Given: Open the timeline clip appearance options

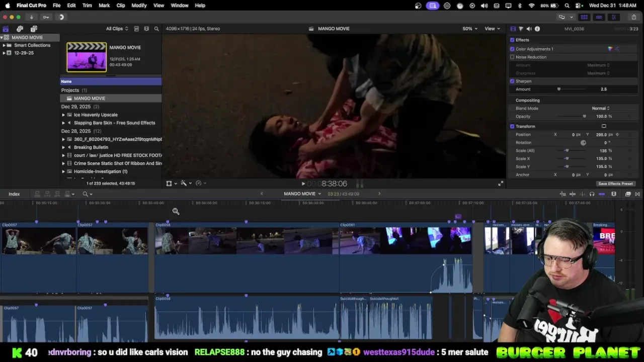Looking at the screenshot, I should tap(614, 194).
